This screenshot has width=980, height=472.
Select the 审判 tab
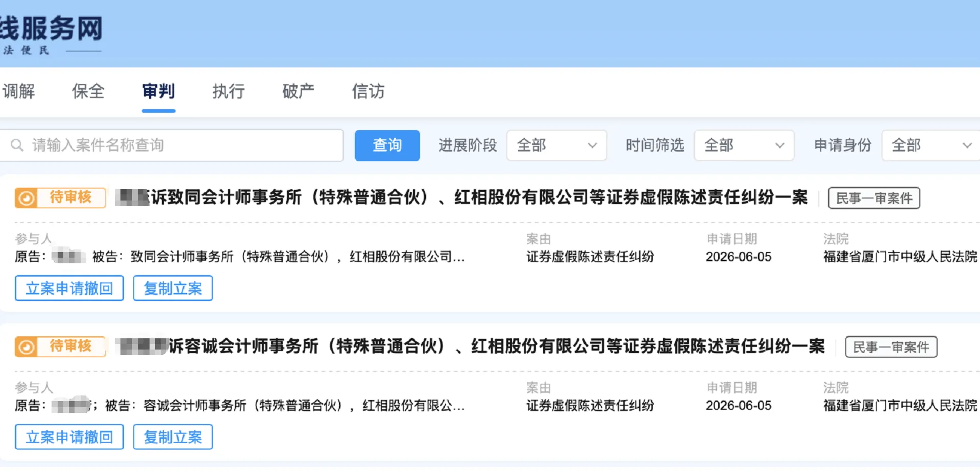[158, 91]
